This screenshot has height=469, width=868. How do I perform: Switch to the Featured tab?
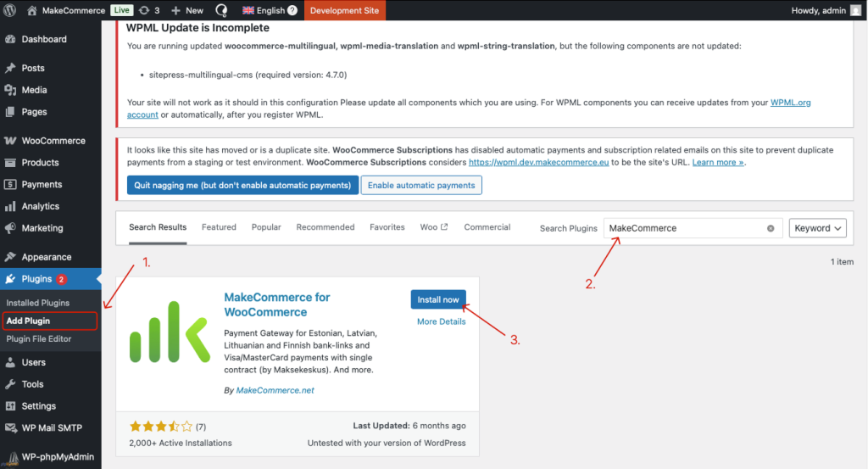coord(219,227)
